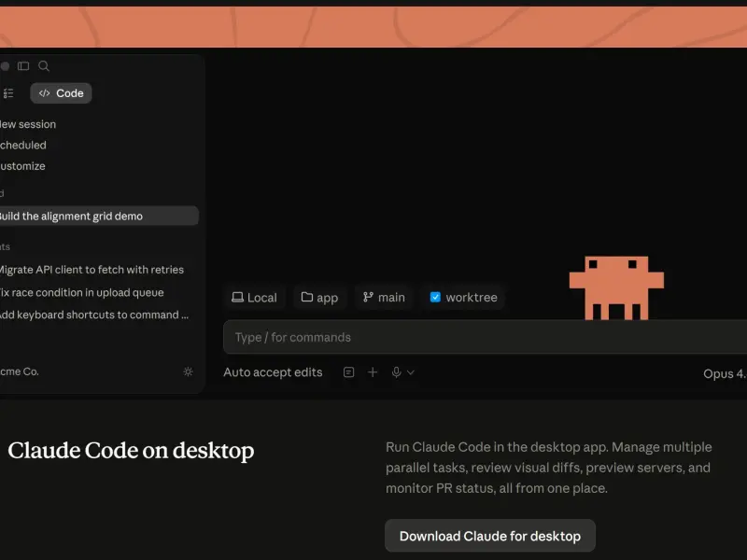Toggle the sidebar panel icon
Viewport: 747px width, 560px height.
point(23,66)
